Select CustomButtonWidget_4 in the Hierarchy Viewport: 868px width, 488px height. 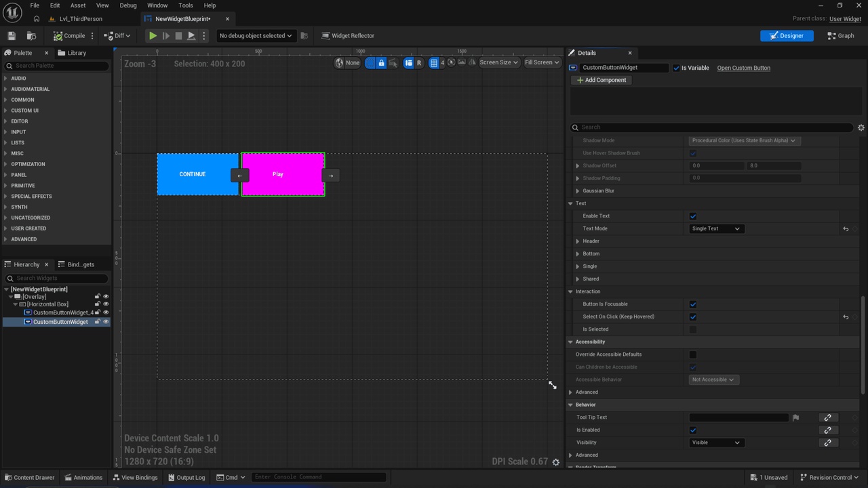click(62, 312)
